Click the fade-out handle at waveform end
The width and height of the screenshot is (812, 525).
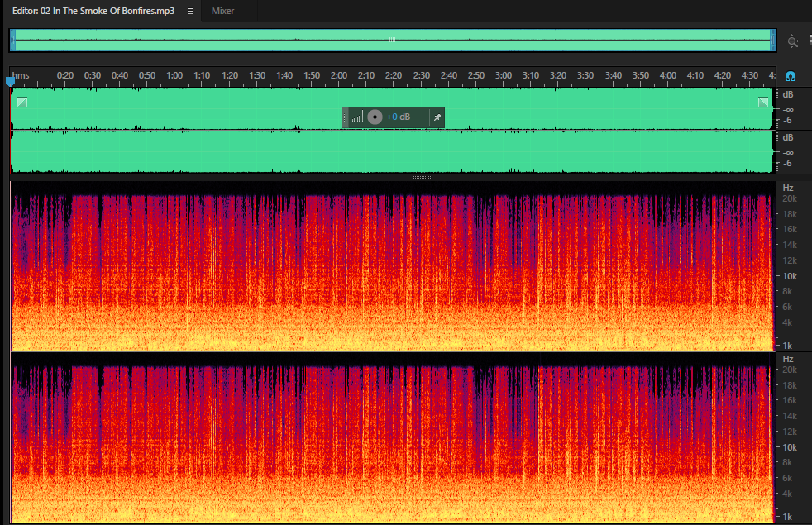pyautogui.click(x=763, y=102)
